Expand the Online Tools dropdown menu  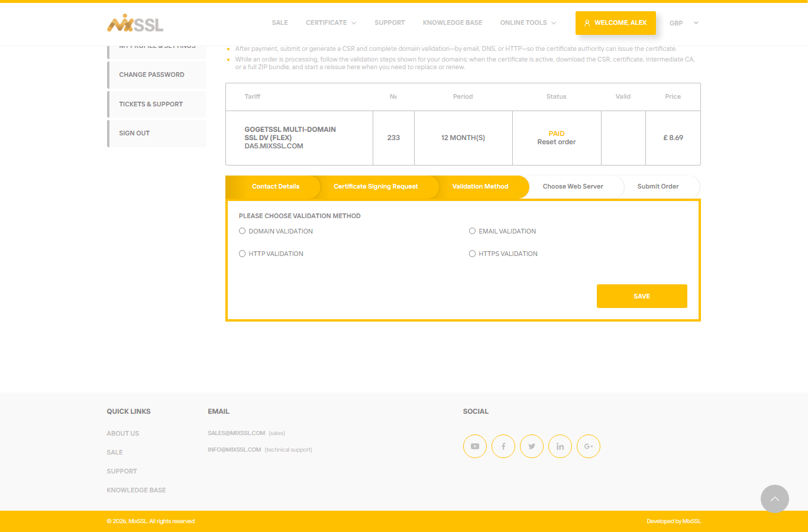click(x=528, y=23)
